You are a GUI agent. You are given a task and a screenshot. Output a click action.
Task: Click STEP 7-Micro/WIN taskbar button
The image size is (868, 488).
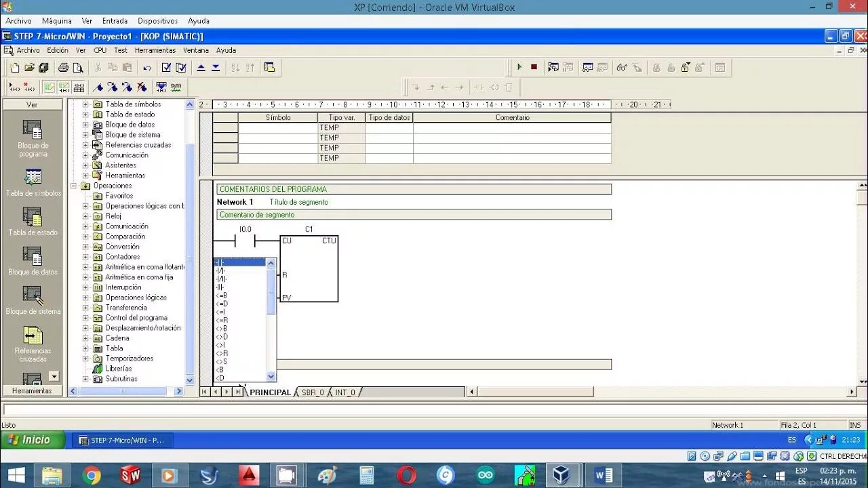(x=122, y=441)
